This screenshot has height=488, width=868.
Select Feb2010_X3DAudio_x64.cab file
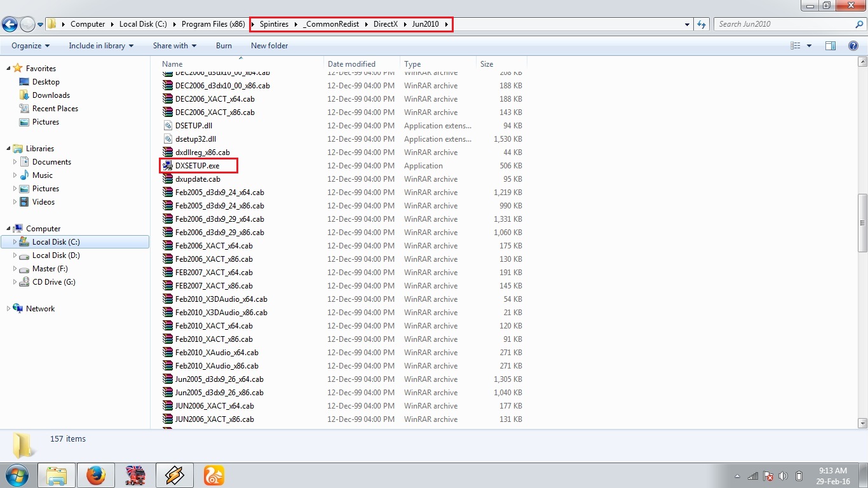tap(221, 299)
